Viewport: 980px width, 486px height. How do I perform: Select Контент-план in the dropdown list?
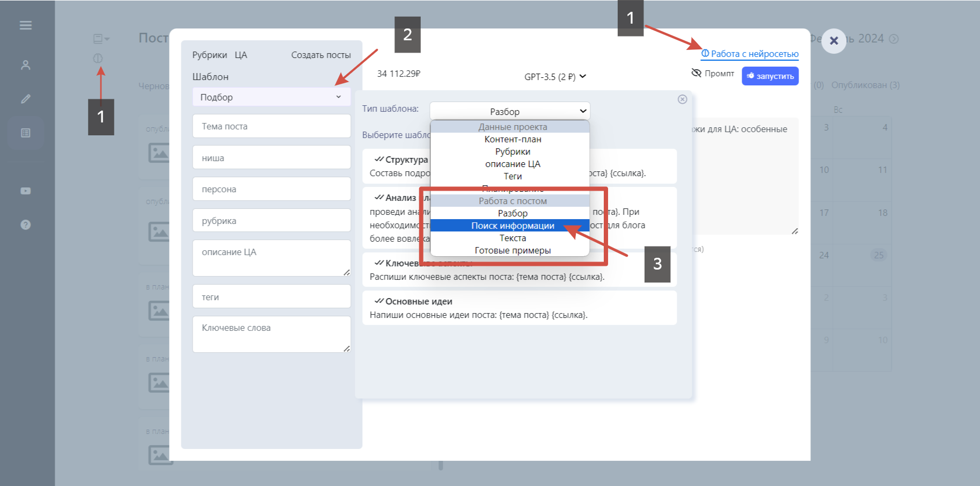pyautogui.click(x=513, y=139)
